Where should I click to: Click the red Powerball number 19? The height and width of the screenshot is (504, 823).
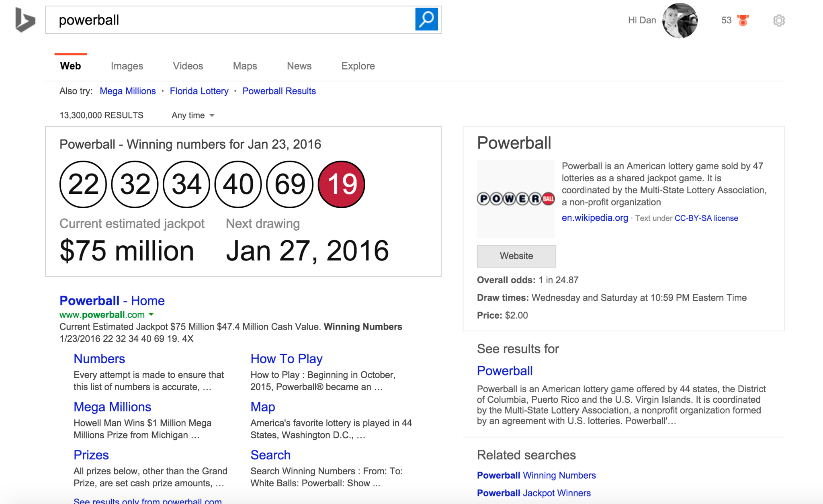click(x=342, y=184)
